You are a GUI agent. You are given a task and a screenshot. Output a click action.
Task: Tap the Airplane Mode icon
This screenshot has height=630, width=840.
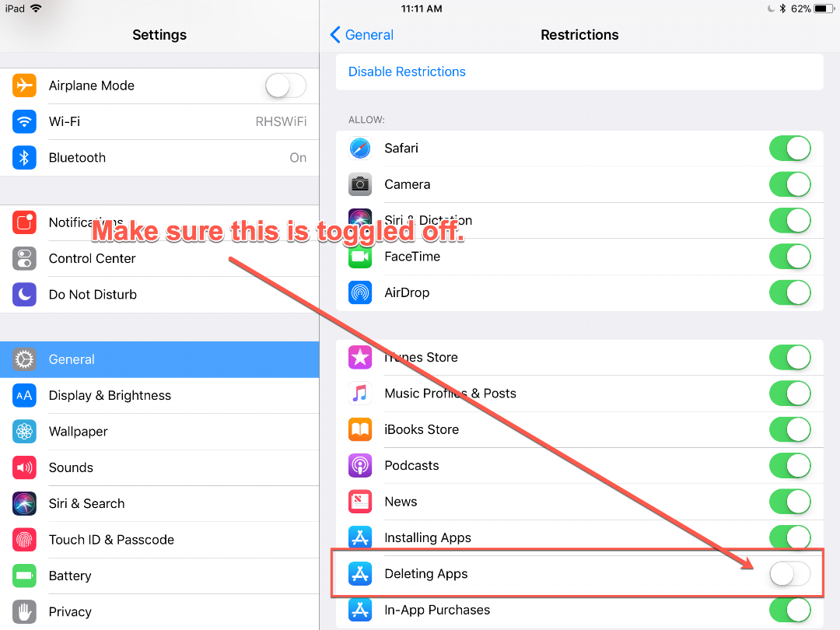pyautogui.click(x=24, y=86)
